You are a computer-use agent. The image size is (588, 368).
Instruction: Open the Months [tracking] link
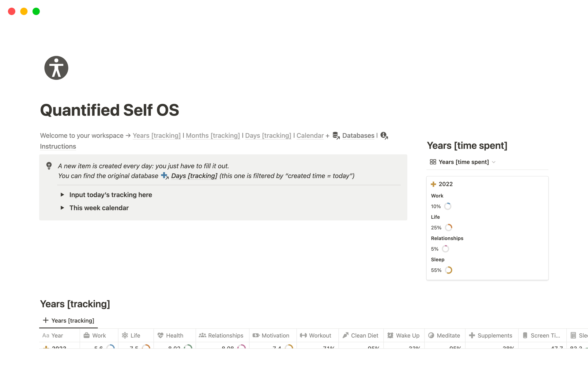point(213,136)
